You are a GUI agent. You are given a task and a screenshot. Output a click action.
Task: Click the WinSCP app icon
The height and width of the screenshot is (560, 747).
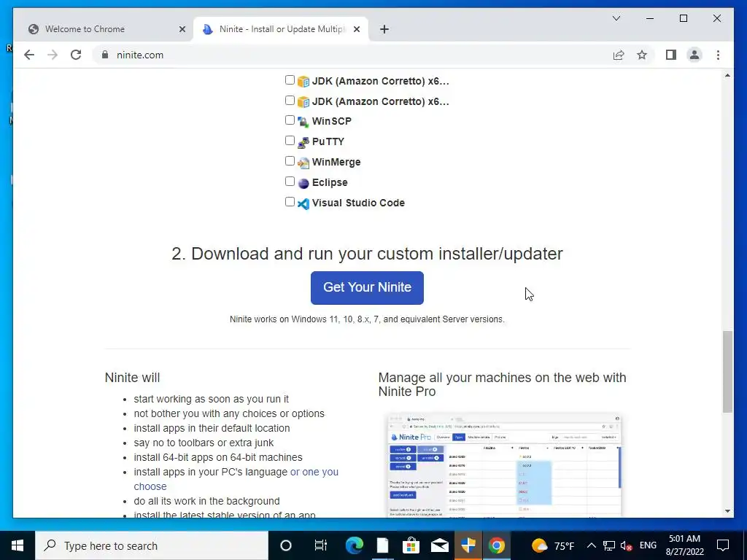pyautogui.click(x=303, y=122)
